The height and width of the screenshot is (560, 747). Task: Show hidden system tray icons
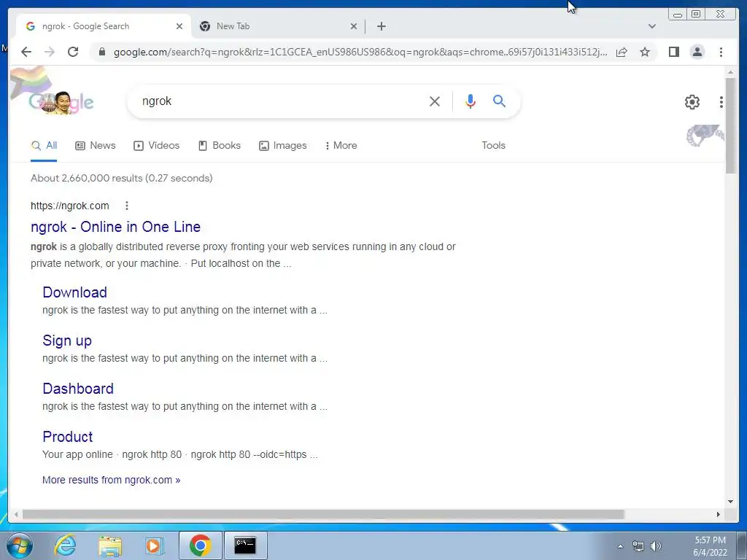620,546
